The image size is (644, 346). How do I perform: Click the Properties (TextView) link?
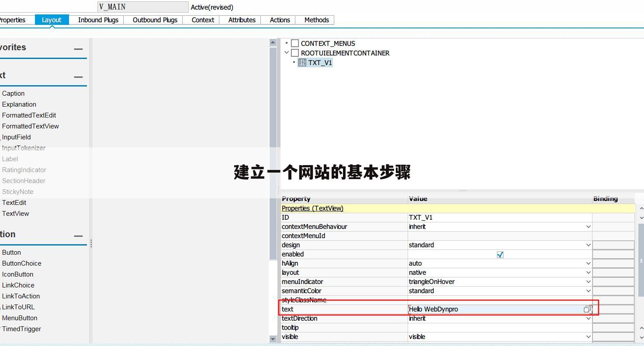tap(312, 208)
